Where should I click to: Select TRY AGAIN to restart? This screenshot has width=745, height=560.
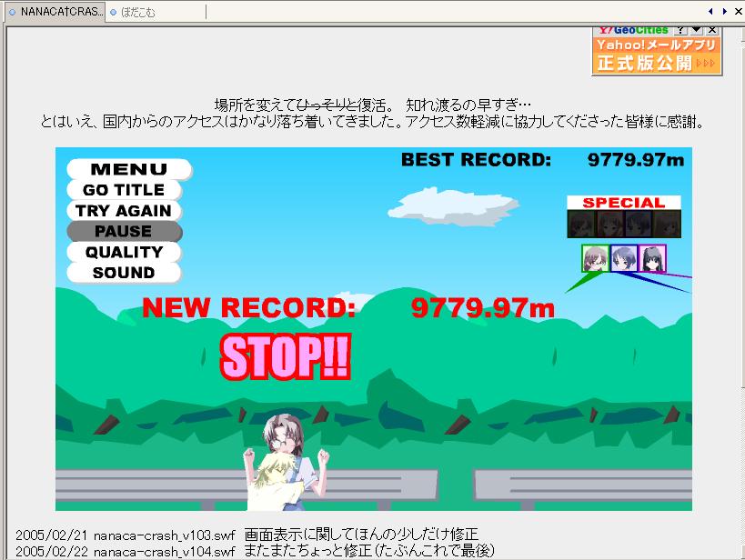tap(124, 210)
